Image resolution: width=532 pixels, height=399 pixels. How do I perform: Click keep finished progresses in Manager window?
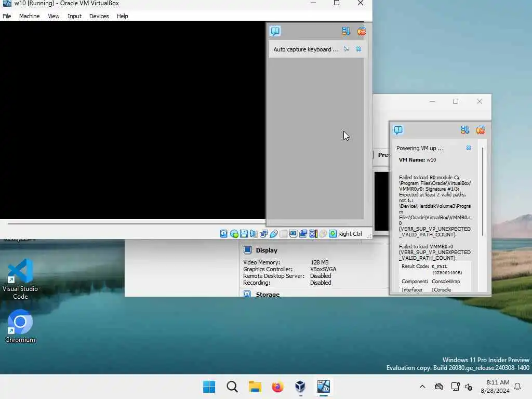point(465,130)
